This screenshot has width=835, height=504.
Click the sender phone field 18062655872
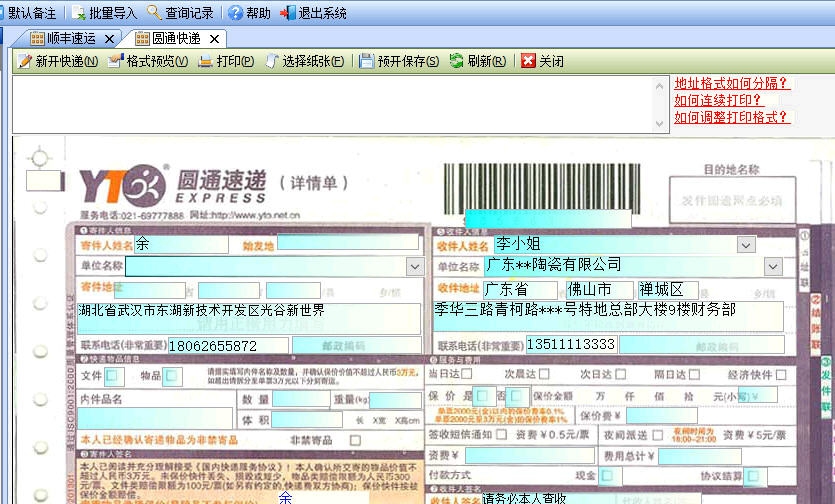228,345
